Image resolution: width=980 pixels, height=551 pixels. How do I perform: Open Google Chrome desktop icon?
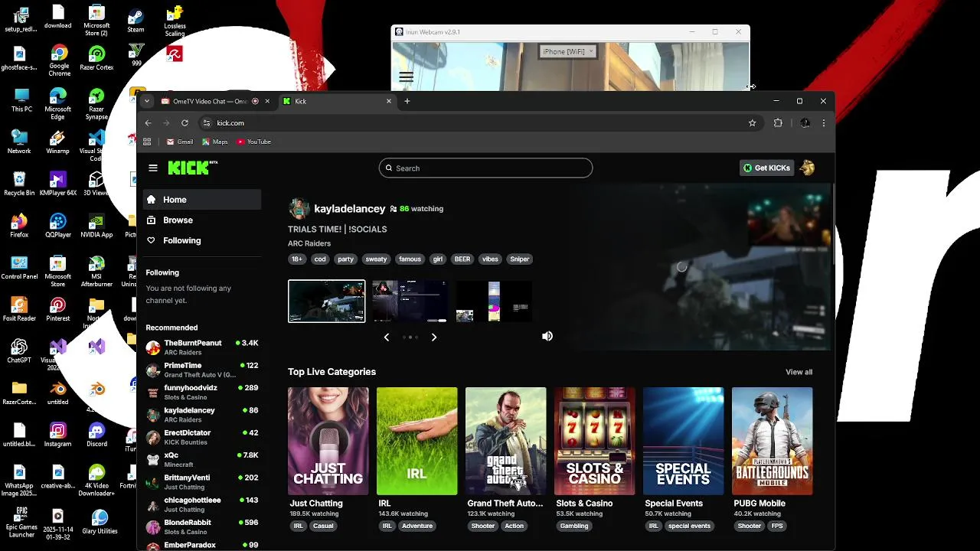click(x=59, y=61)
